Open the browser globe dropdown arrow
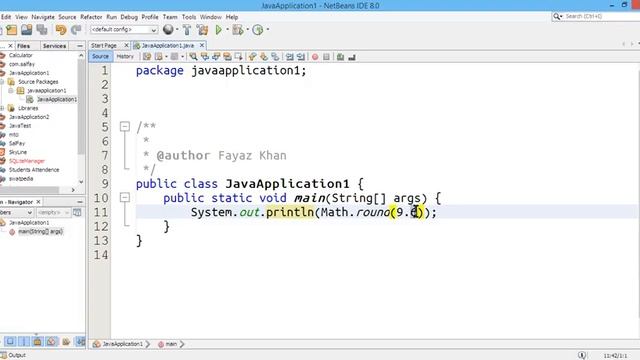This screenshot has width=640, height=360. (x=177, y=29)
